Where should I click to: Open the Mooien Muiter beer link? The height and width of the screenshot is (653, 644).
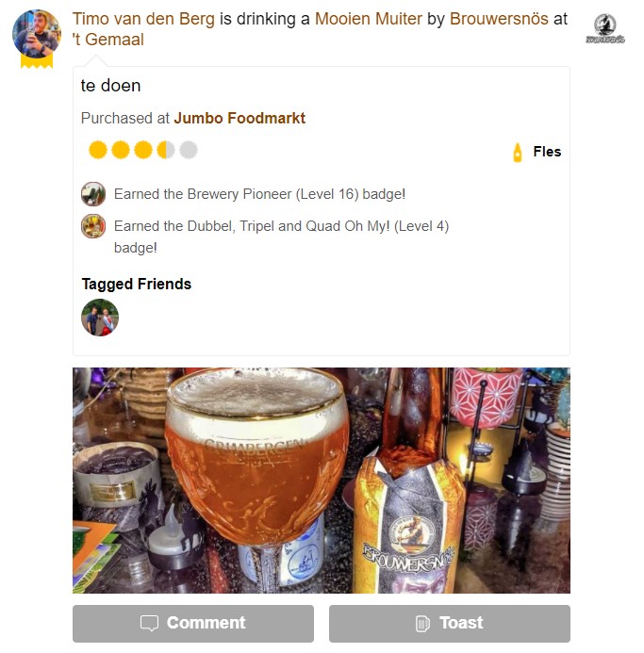coord(369,19)
